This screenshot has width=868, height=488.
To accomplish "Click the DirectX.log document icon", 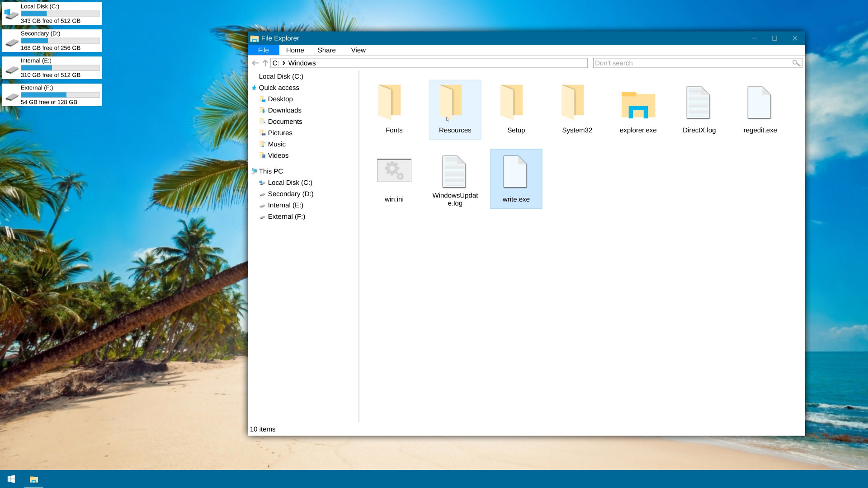I will point(698,103).
